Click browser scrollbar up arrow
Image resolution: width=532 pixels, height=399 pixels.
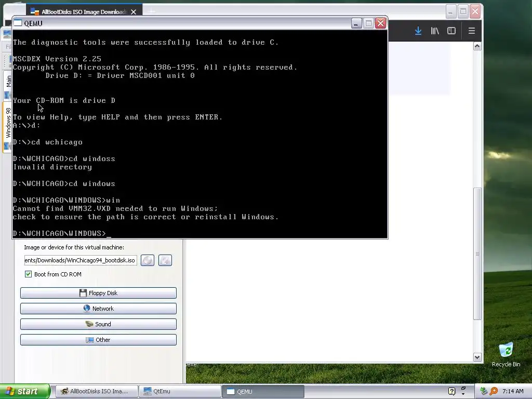tap(477, 46)
